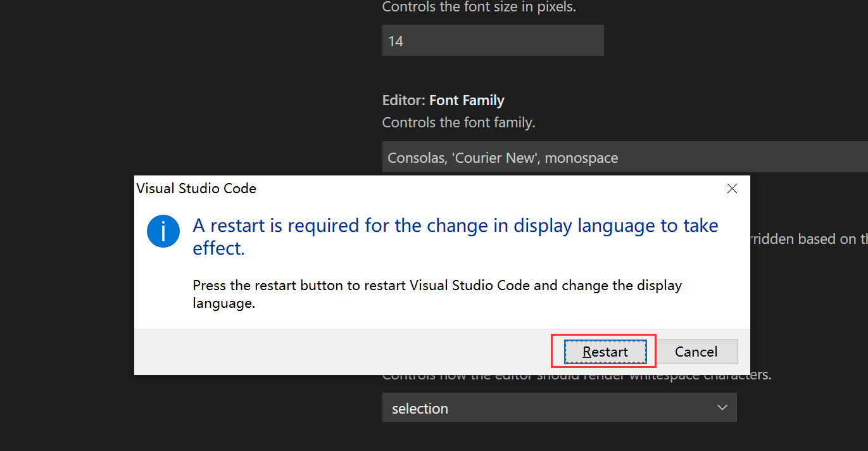This screenshot has height=451, width=868.
Task: Click the 'Press the restart button' message text
Action: [437, 294]
